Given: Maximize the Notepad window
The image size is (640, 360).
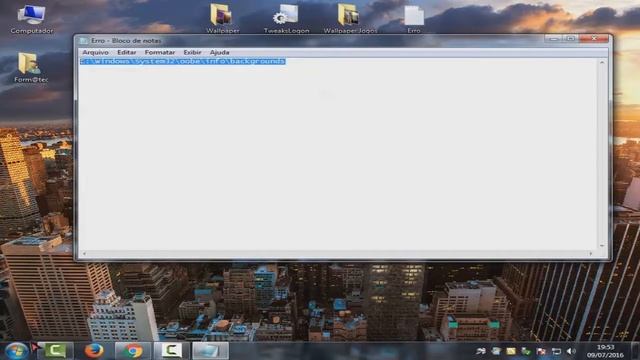Looking at the screenshot, I should (x=571, y=39).
